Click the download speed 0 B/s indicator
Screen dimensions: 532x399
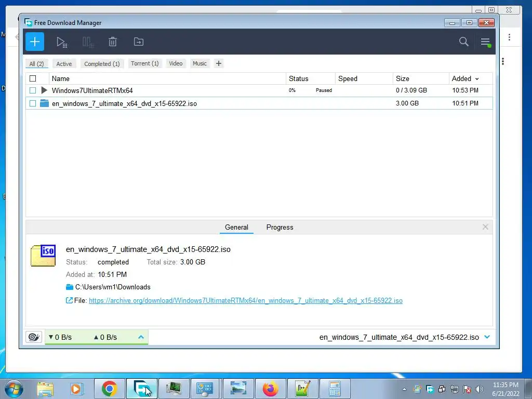coord(60,337)
